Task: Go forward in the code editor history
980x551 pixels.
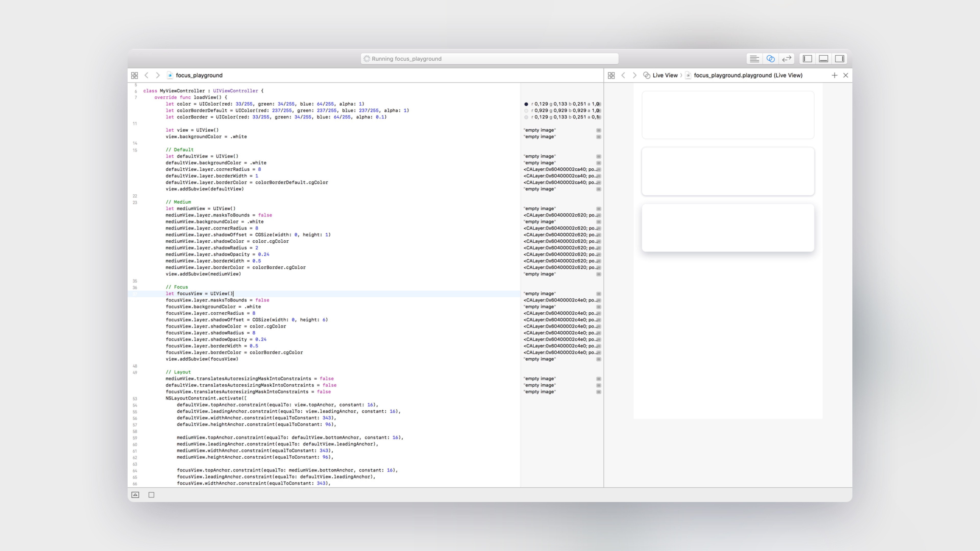Action: (x=157, y=75)
